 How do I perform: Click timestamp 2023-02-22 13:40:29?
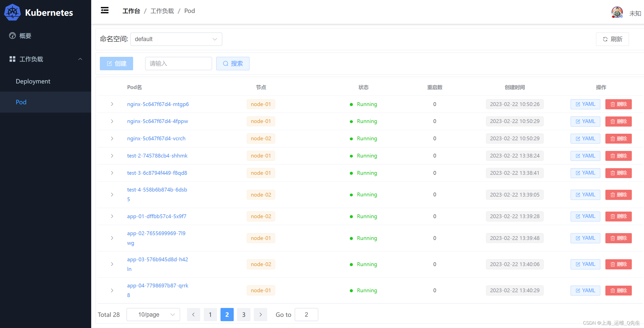(x=515, y=290)
